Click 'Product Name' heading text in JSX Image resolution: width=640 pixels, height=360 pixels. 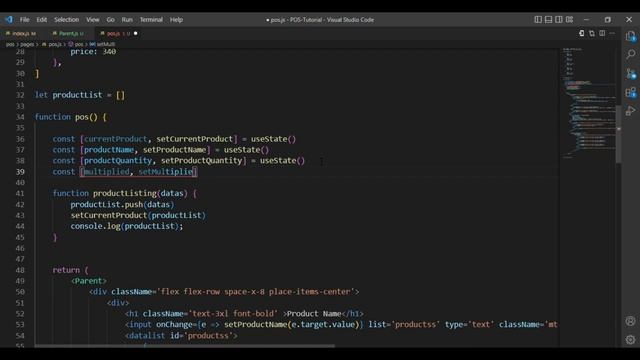click(x=314, y=314)
